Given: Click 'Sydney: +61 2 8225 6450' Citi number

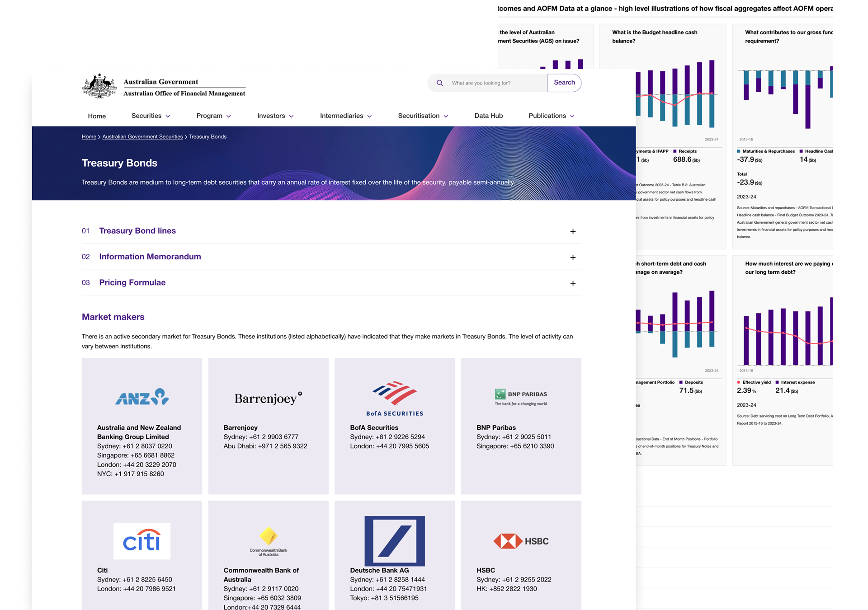Looking at the screenshot, I should [134, 579].
